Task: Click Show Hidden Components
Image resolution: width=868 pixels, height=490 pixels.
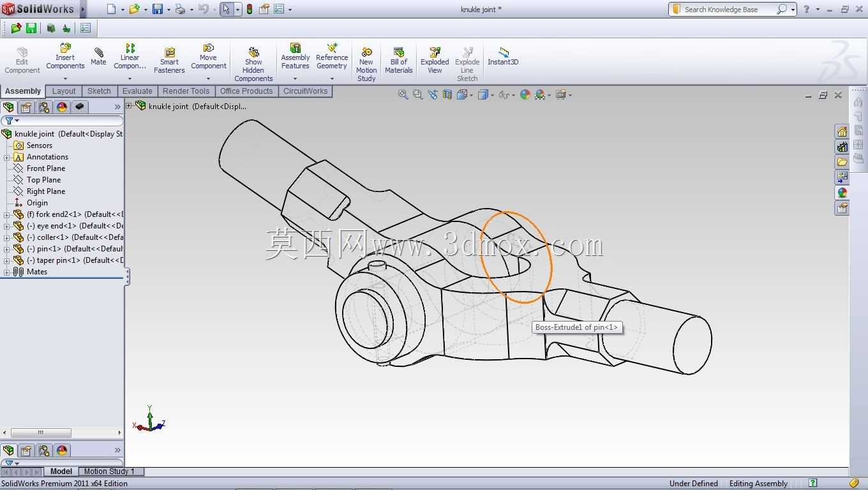Action: 253,64
